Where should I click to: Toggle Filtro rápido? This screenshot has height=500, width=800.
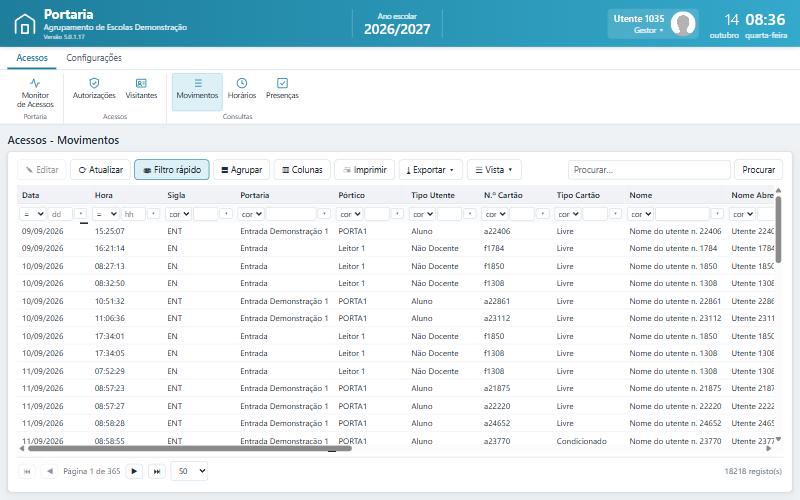[x=172, y=169]
